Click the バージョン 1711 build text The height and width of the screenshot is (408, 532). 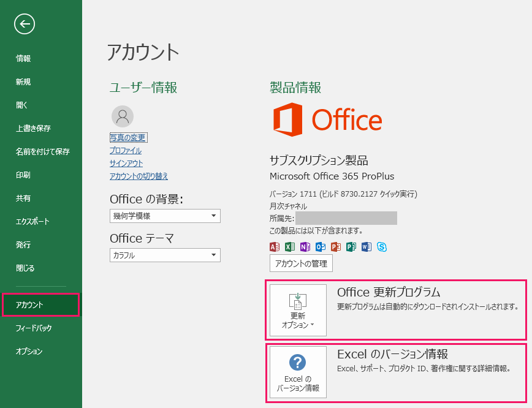point(343,194)
